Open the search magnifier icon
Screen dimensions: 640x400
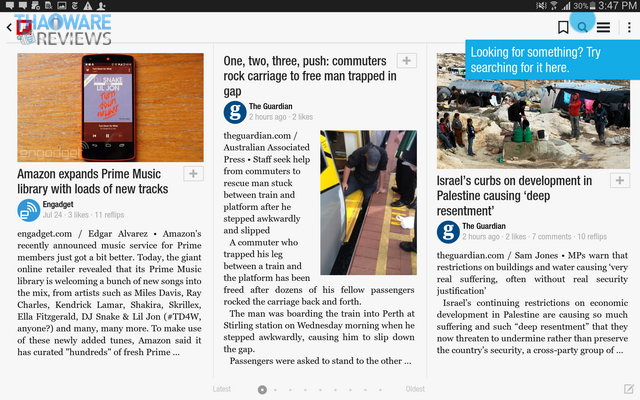coord(582,27)
